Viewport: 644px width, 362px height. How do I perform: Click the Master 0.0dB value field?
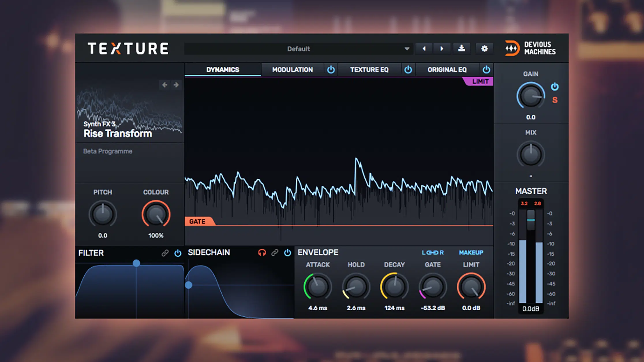(x=531, y=309)
